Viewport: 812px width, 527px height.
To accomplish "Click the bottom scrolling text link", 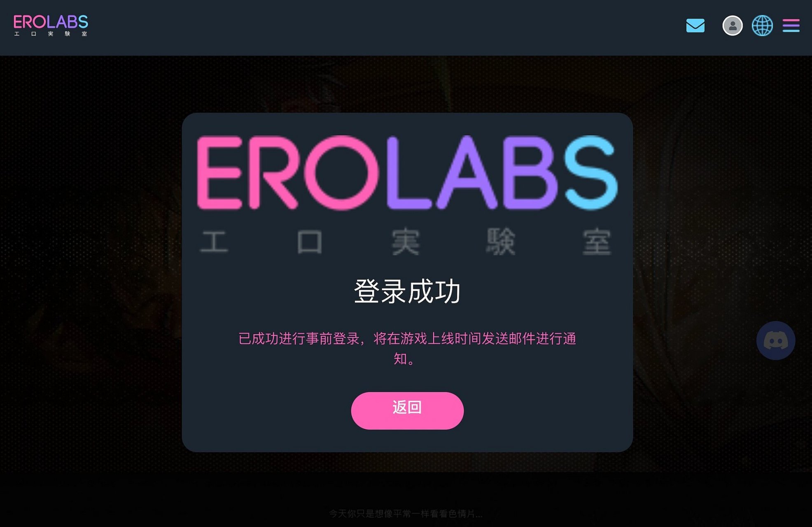I will click(406, 513).
